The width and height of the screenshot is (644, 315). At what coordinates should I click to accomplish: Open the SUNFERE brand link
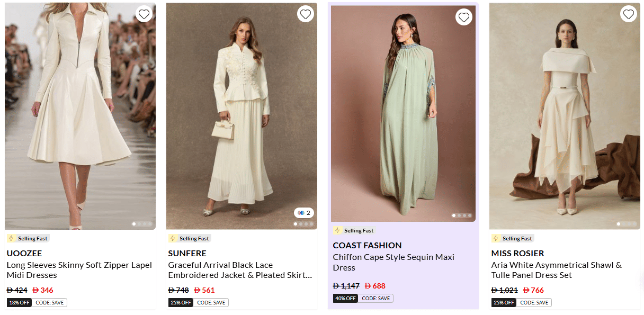pos(187,253)
